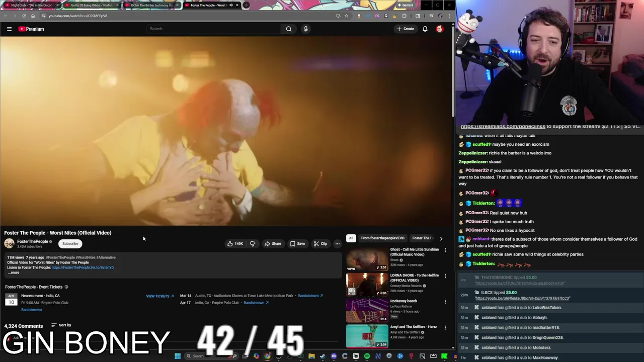Click the Create button
Screen dimensions: 644x362
pos(406,29)
